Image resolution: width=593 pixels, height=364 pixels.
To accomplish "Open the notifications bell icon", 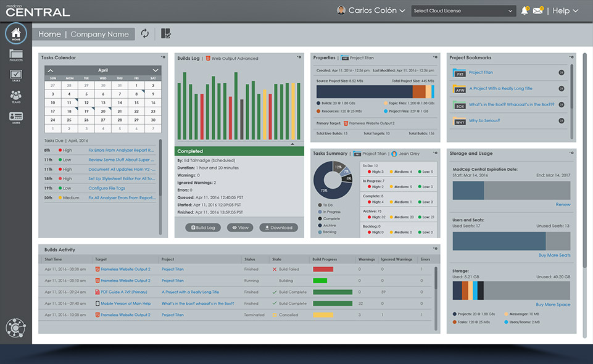I will coord(525,10).
